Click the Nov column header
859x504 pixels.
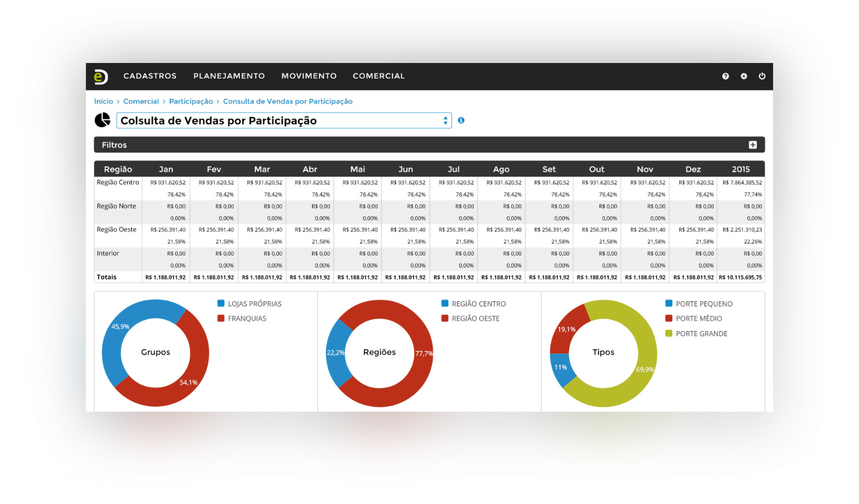645,169
